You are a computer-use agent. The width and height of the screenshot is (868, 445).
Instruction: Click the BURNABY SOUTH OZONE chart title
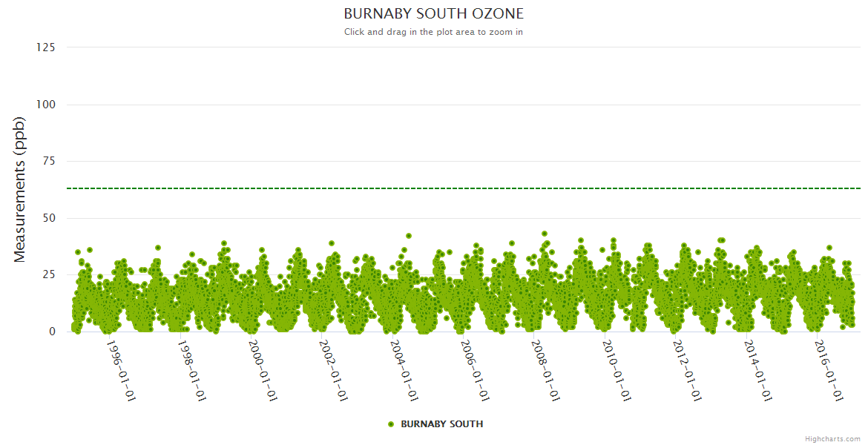pos(433,14)
